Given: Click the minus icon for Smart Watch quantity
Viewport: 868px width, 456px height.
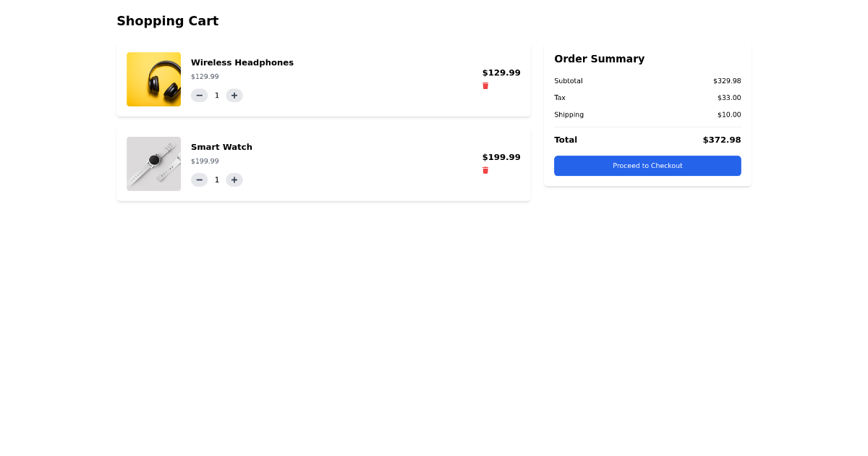Looking at the screenshot, I should [199, 180].
